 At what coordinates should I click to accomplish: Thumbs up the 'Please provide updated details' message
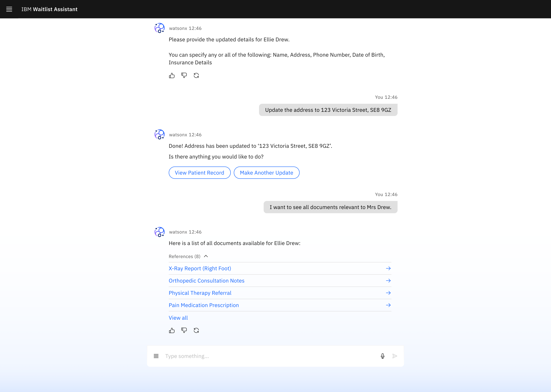click(x=172, y=76)
